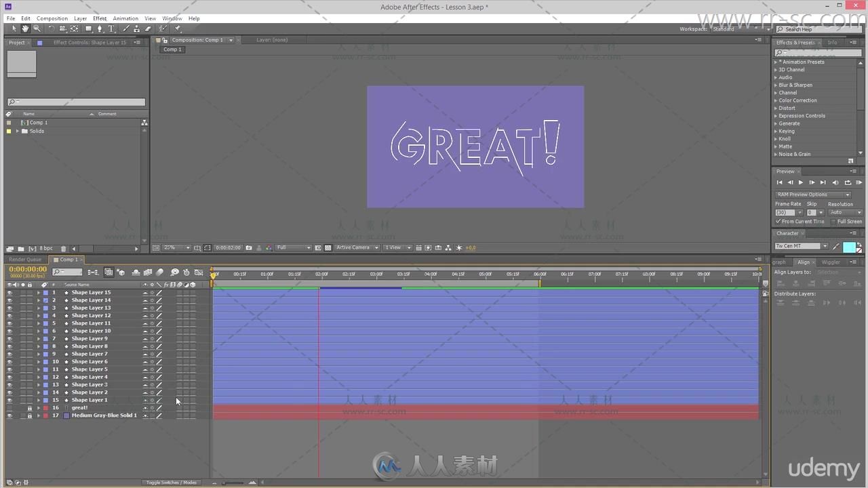868x488 pixels.
Task: Open the Composition Mini-Flowchart in timeline
Action: (x=92, y=272)
